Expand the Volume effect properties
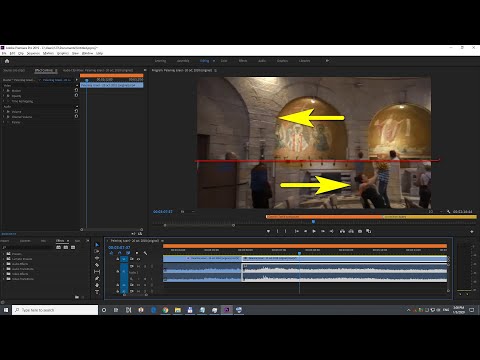Viewport: 480px width, 360px height. (x=4, y=112)
